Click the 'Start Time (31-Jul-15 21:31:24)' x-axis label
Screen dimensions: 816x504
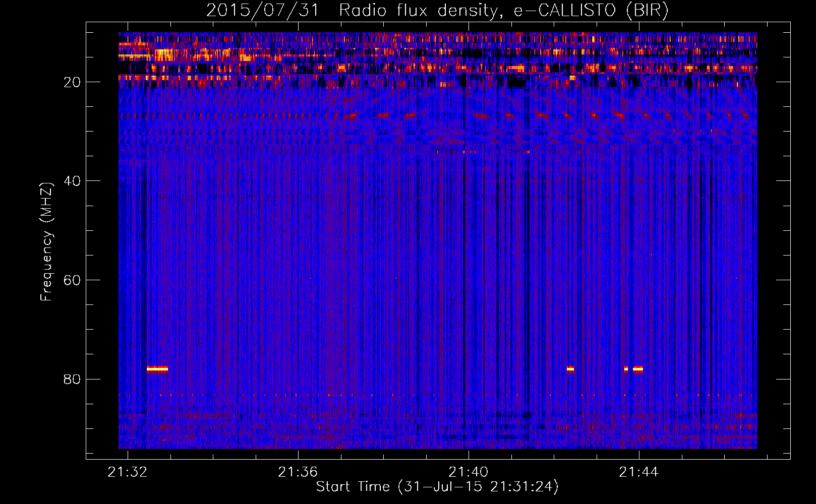click(x=437, y=487)
